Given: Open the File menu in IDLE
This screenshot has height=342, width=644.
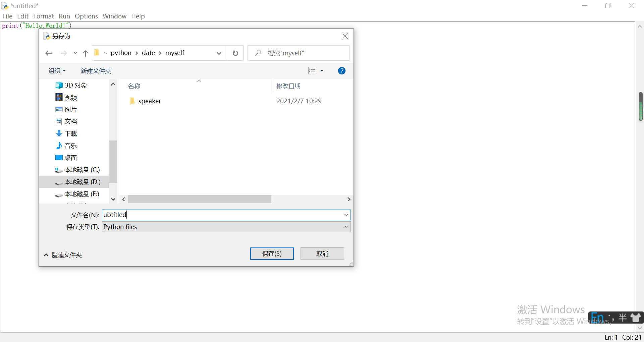Looking at the screenshot, I should (x=7, y=16).
